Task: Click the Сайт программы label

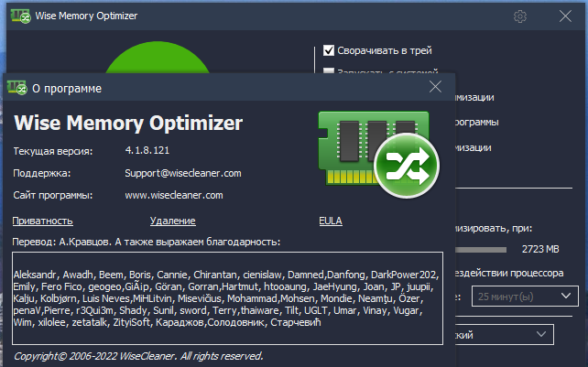Action: coord(53,195)
